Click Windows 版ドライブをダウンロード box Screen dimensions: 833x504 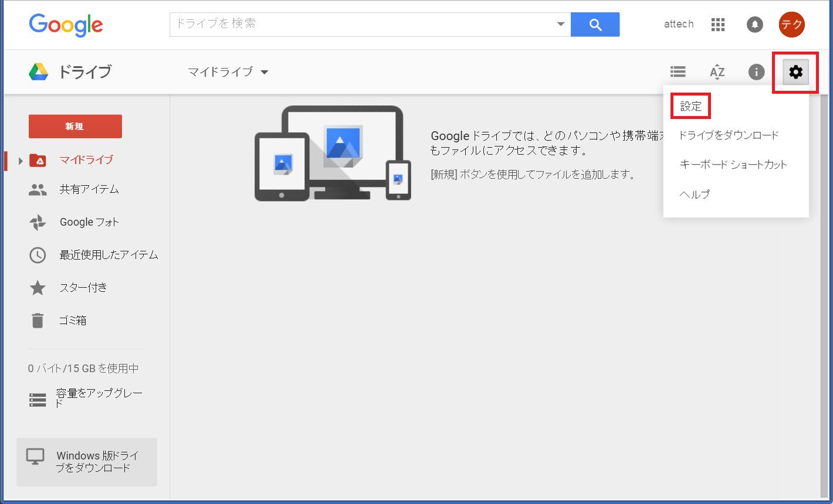pos(87,462)
